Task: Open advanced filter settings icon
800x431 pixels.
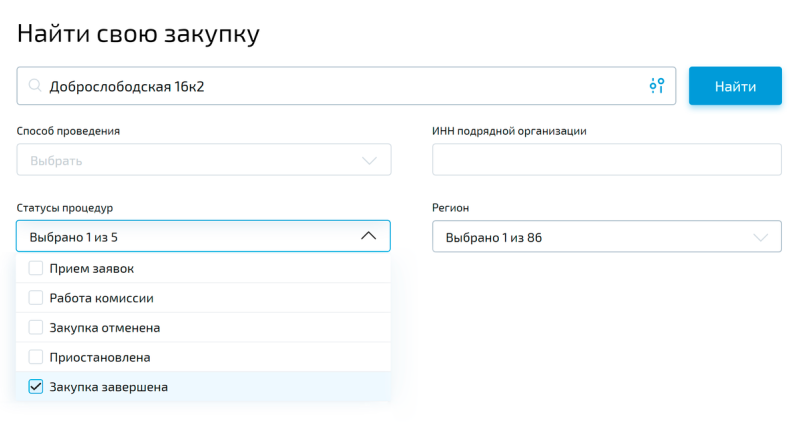Action: point(657,86)
